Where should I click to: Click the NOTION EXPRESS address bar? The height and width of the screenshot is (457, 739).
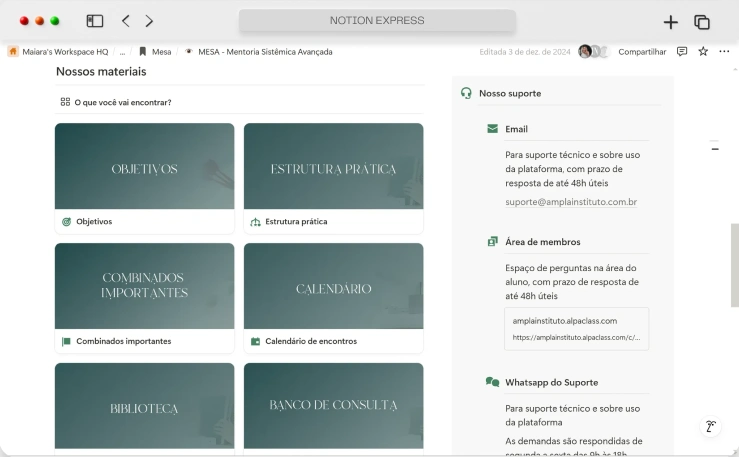click(x=377, y=20)
